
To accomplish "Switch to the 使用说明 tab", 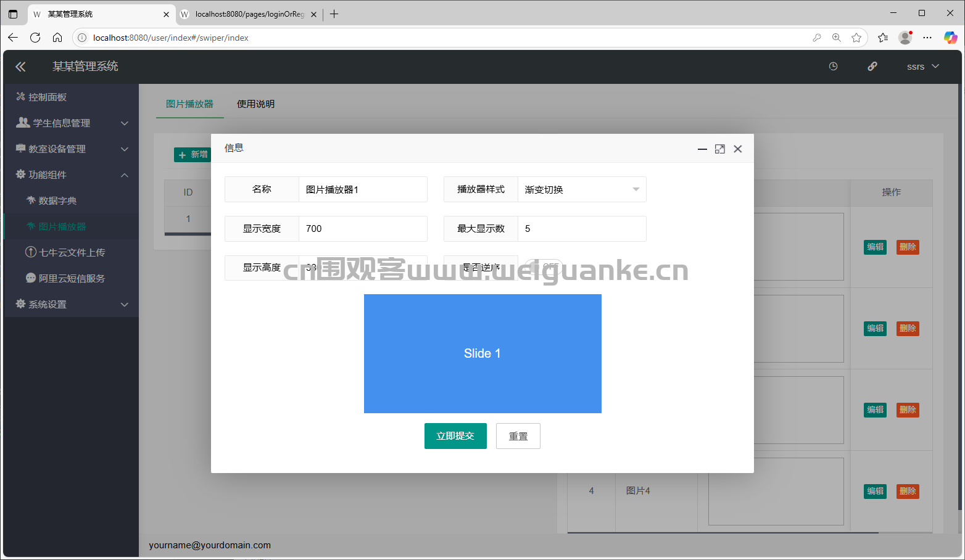I will (x=255, y=104).
